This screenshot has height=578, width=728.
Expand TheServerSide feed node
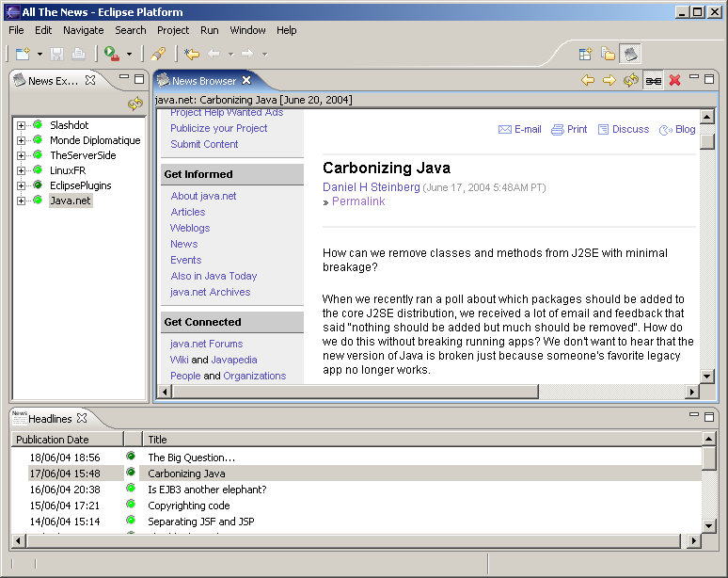[x=21, y=155]
